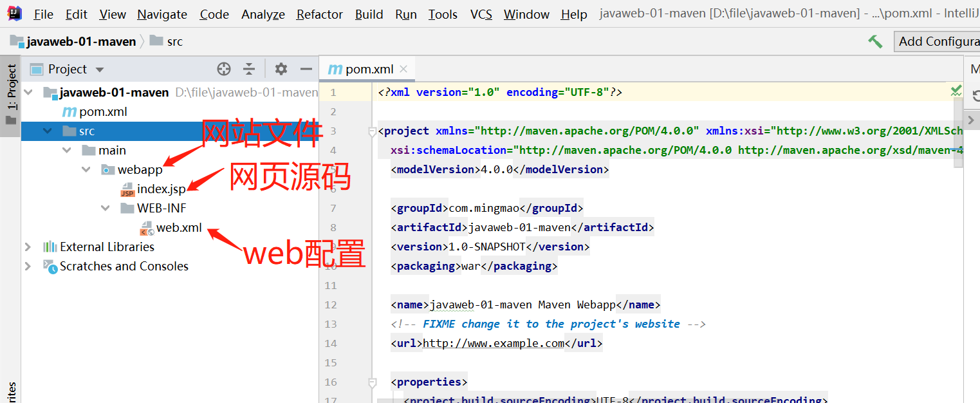The image size is (980, 403).
Task: Click the groupId com.mingmao text
Action: click(483, 209)
